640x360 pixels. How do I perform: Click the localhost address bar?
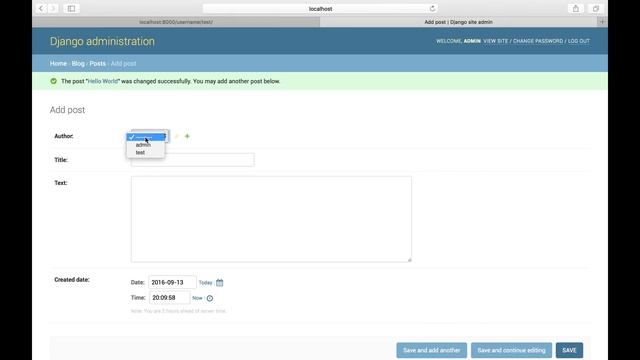320,9
